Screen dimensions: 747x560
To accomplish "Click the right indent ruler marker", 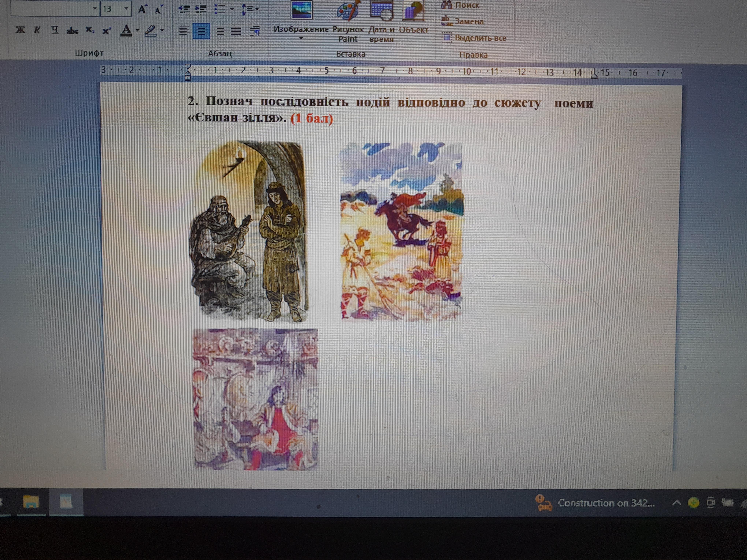I will (x=594, y=75).
